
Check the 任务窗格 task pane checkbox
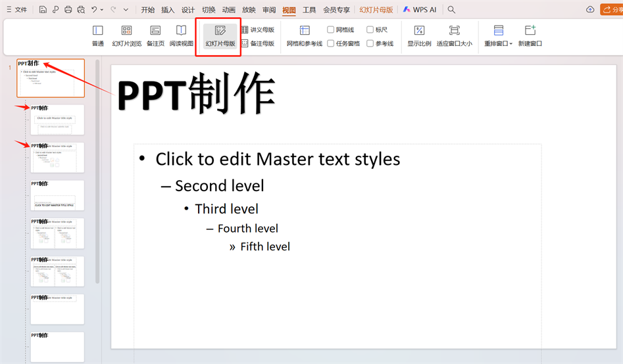pos(331,43)
